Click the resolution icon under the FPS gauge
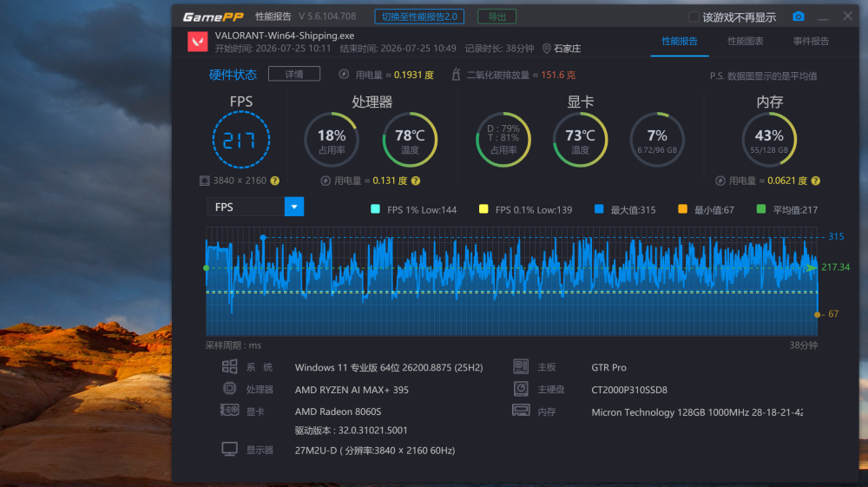 204,181
